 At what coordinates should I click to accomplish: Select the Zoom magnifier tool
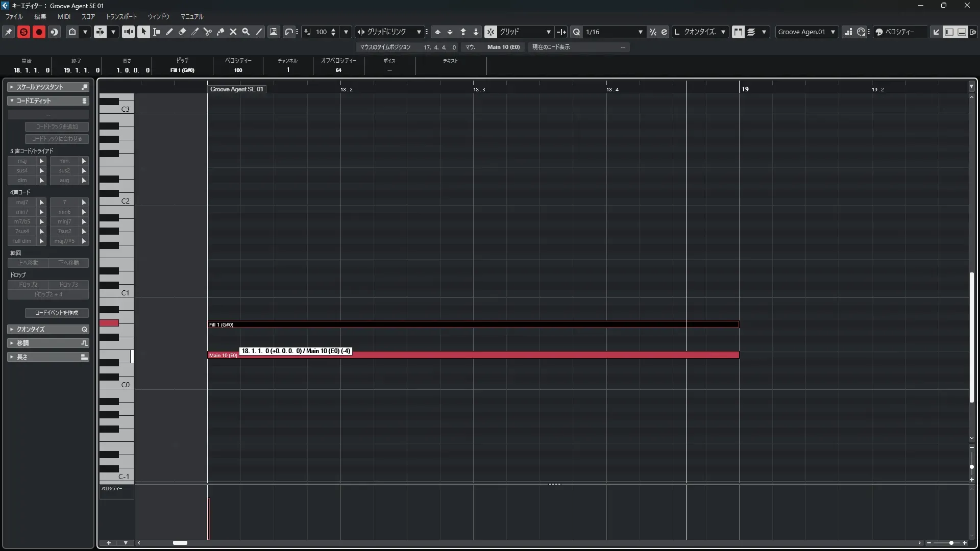point(246,32)
